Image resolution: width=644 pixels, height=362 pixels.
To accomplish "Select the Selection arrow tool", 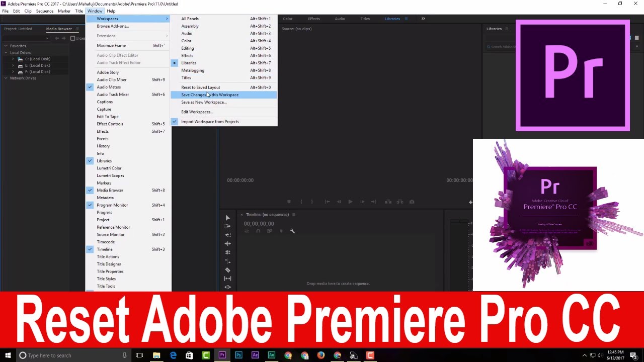I will coord(227,218).
